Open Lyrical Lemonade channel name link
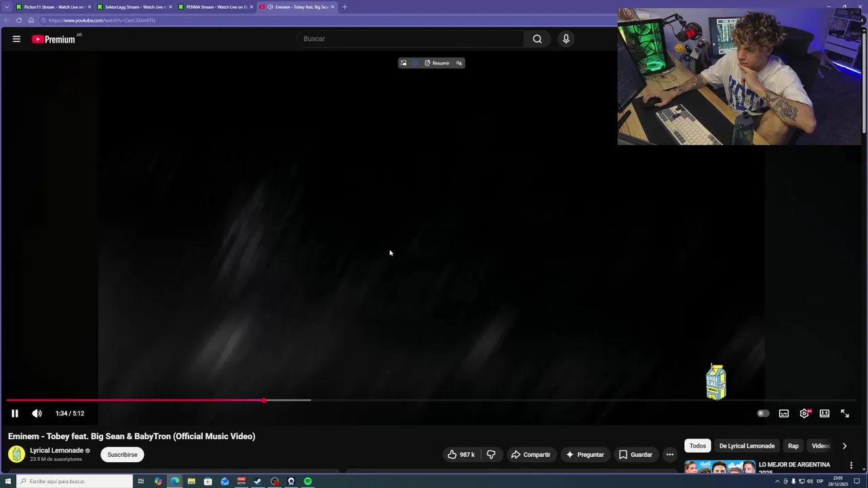Viewport: 868px width, 488px height. tap(56, 450)
